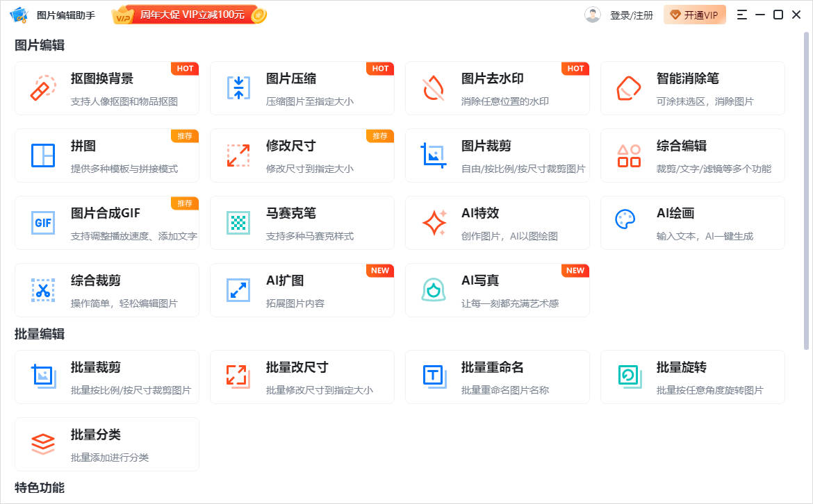The width and height of the screenshot is (813, 504).
Task: Click the 批量分类 stacked layers icon
Action: tap(43, 444)
